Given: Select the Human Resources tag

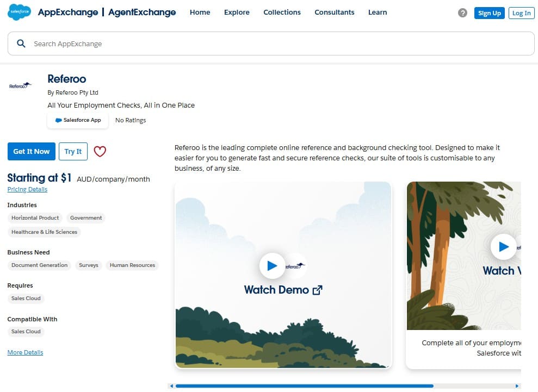Looking at the screenshot, I should [132, 265].
